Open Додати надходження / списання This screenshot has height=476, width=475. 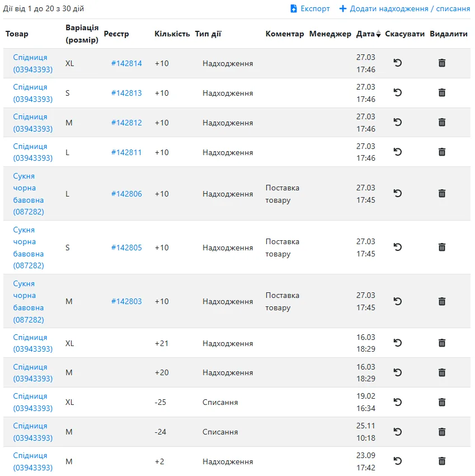point(405,8)
